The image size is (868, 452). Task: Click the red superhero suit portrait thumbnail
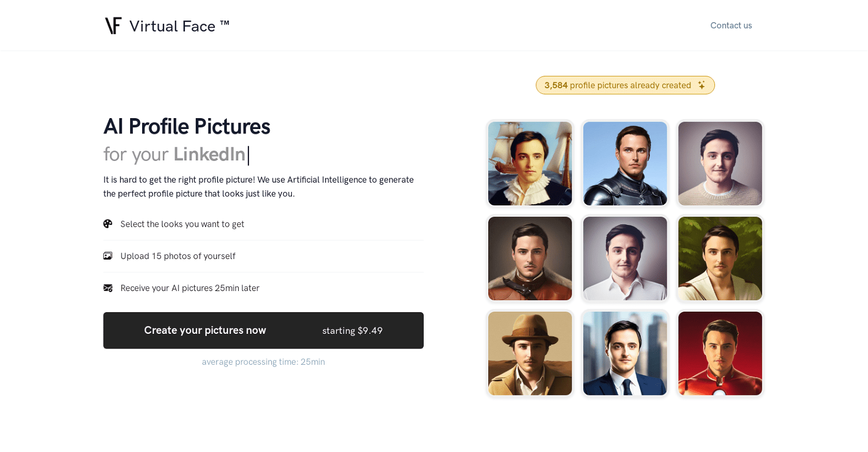(x=720, y=353)
